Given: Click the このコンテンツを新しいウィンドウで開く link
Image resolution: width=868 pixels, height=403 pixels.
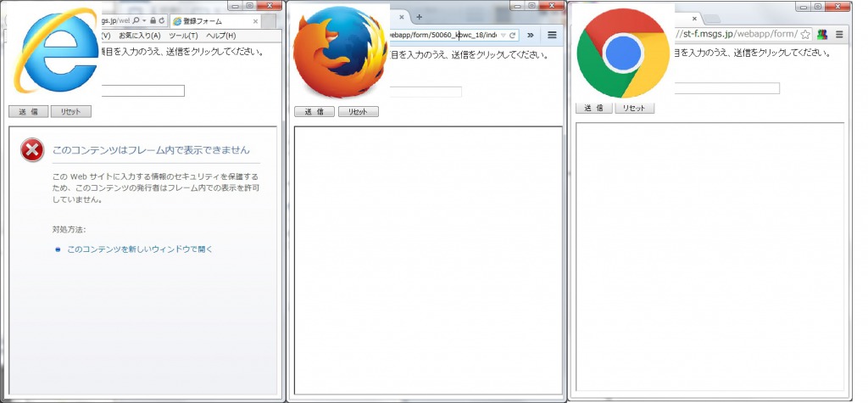Looking at the screenshot, I should click(x=140, y=249).
